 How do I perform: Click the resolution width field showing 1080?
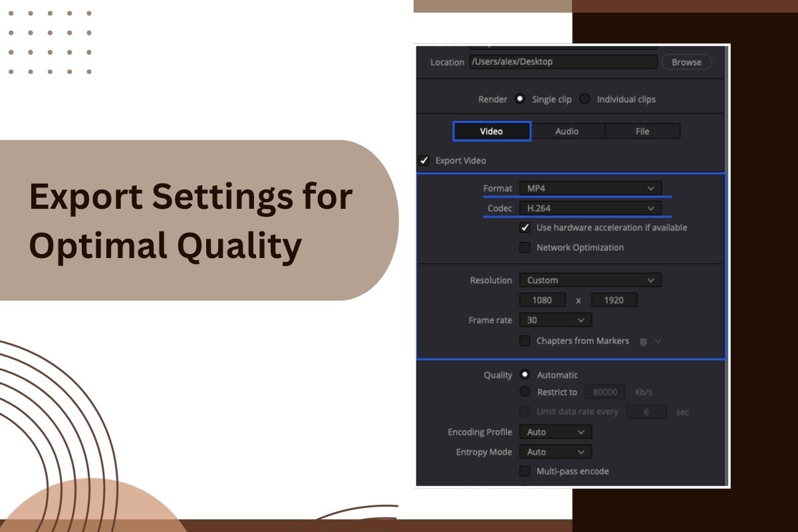point(543,300)
